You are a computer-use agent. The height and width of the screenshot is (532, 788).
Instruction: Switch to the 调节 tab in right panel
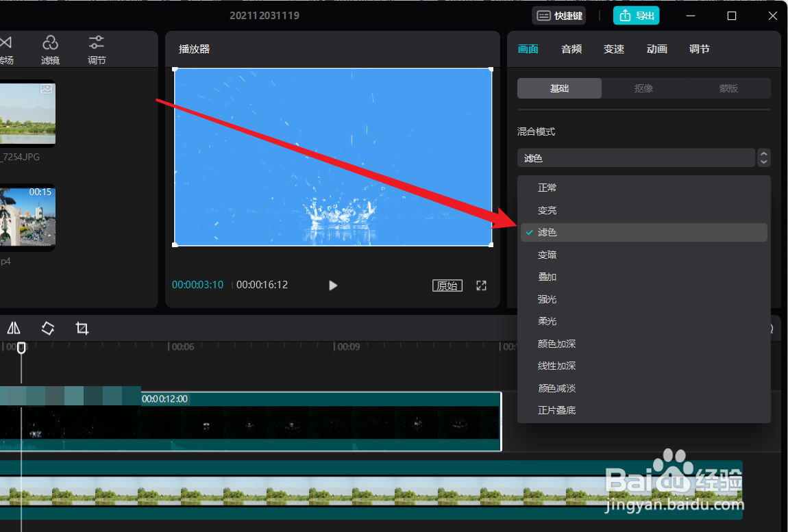[x=699, y=49]
